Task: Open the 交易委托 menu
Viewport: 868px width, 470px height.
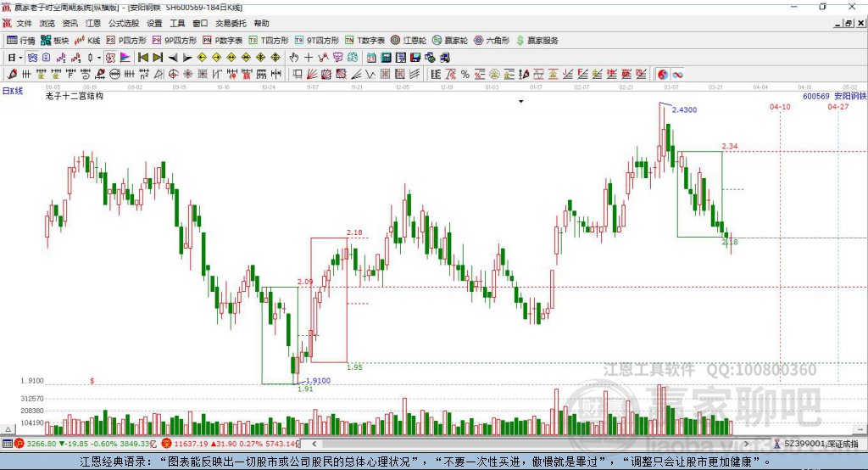Action: pyautogui.click(x=231, y=23)
